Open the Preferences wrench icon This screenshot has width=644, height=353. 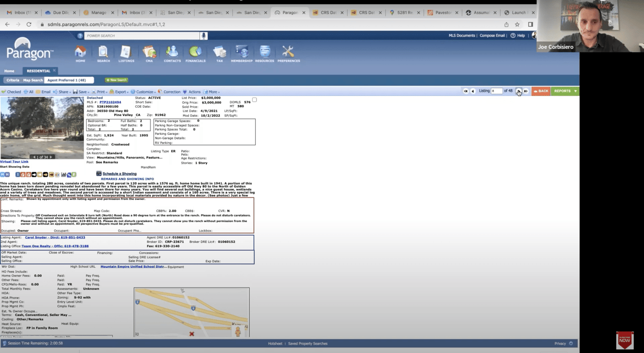(x=288, y=52)
